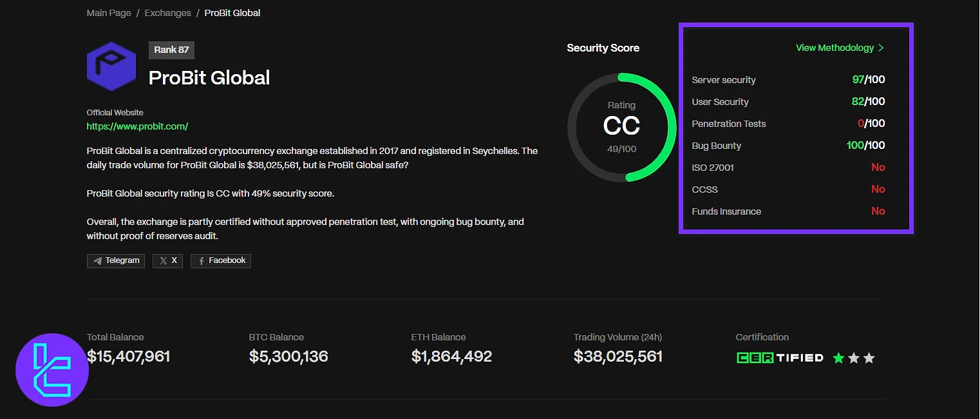
Task: Click the Server security score 97/100
Action: point(868,80)
